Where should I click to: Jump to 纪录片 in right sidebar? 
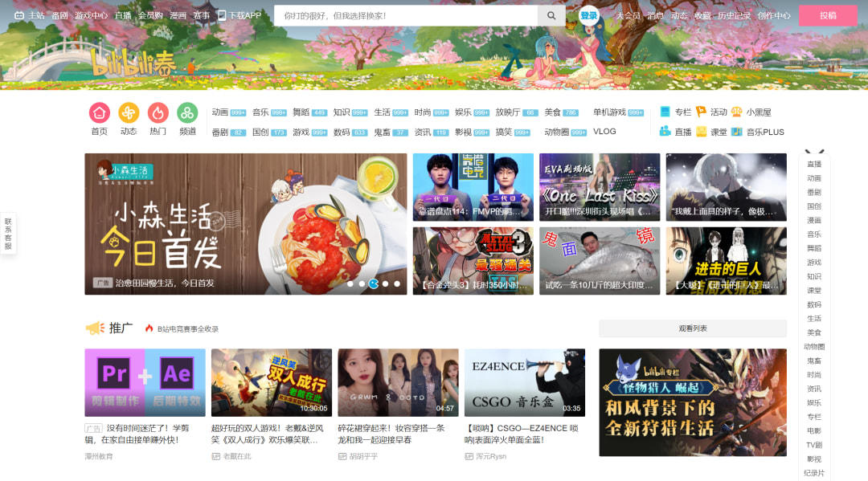[x=814, y=473]
